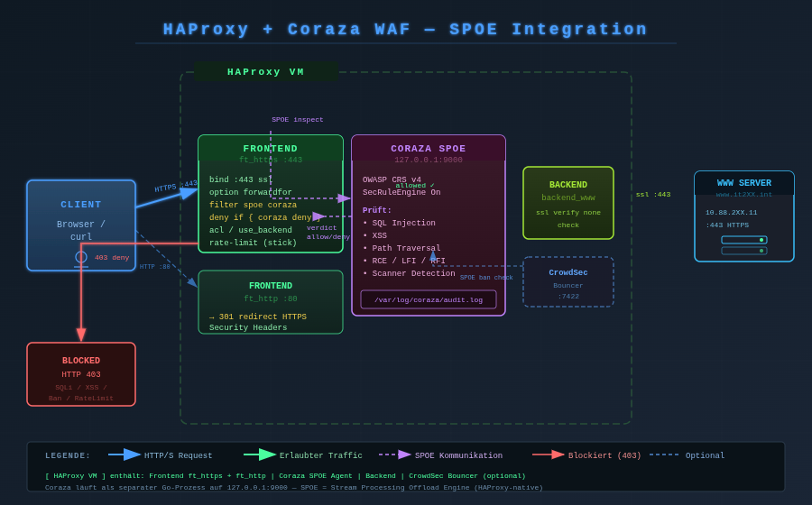Click the HTTPS :443 arrow label
The height and width of the screenshot is (505, 812).
[176, 186]
